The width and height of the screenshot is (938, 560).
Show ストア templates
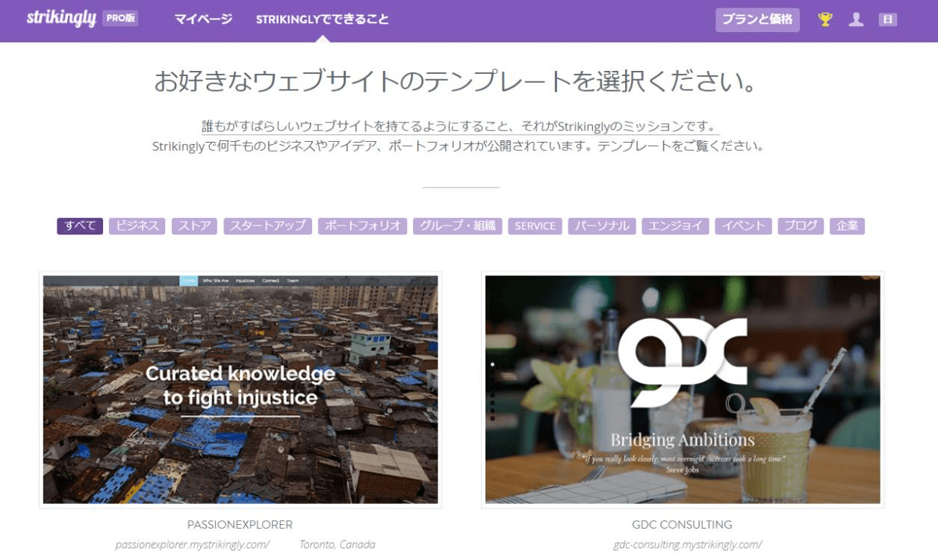pyautogui.click(x=194, y=225)
